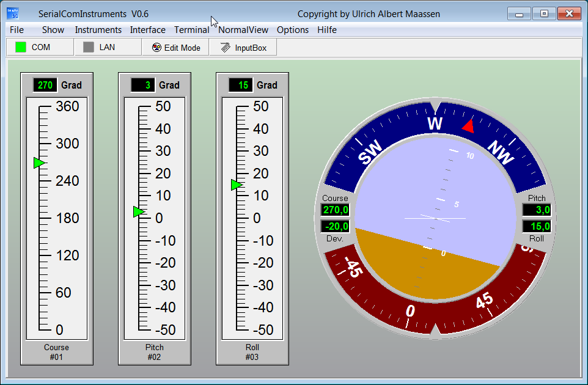Switch to NormalView menu item
This screenshot has height=385, width=588.
[243, 30]
